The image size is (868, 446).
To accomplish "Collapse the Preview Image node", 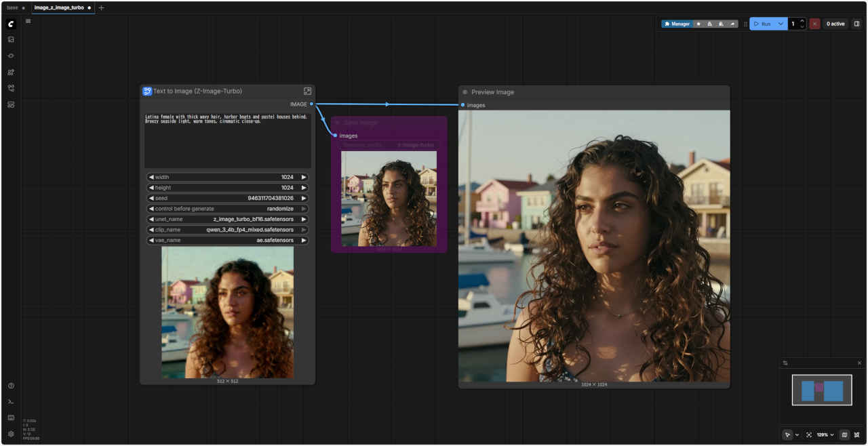I will (x=465, y=92).
